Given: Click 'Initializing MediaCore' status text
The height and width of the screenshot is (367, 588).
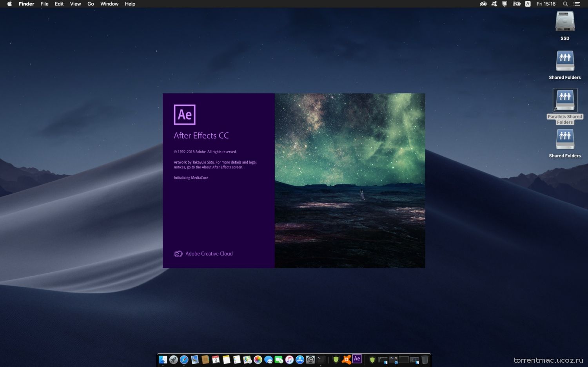Looking at the screenshot, I should 191,178.
